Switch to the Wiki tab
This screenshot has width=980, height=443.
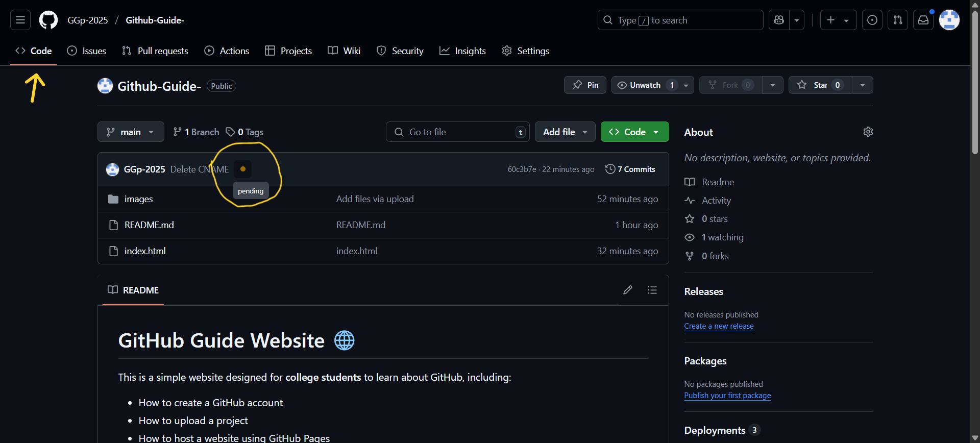click(x=344, y=51)
